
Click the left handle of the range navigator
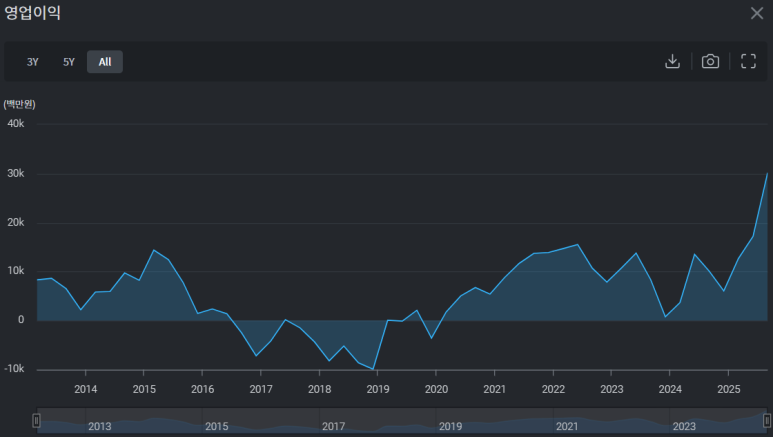pos(36,421)
